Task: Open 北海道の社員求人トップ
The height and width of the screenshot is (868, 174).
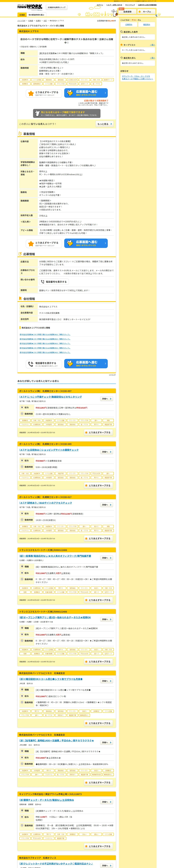Action: coord(56,7)
